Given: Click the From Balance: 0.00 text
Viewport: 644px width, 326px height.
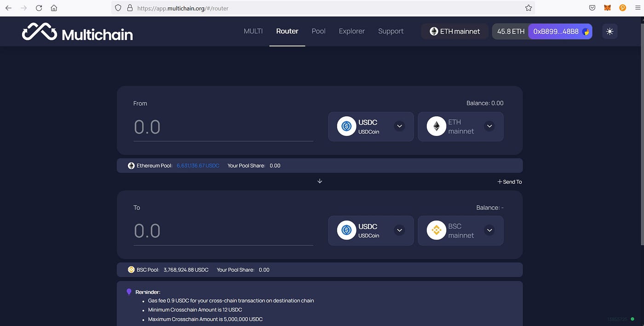Looking at the screenshot, I should click(485, 103).
